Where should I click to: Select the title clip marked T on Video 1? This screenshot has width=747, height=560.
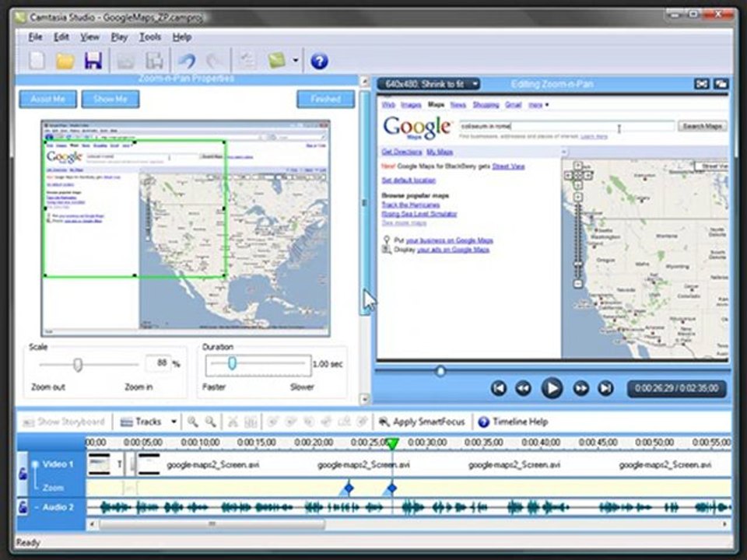tap(119, 464)
